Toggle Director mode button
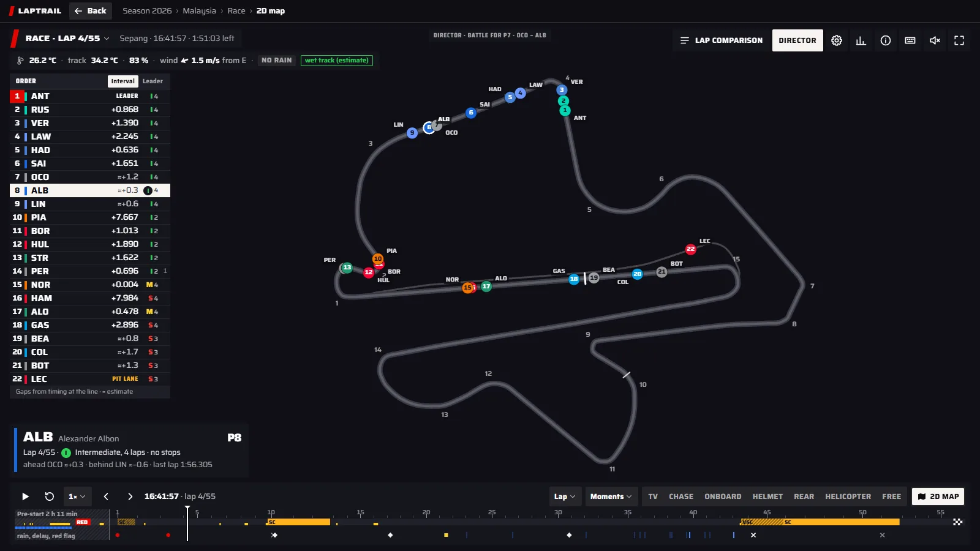This screenshot has width=980, height=551. [x=797, y=40]
